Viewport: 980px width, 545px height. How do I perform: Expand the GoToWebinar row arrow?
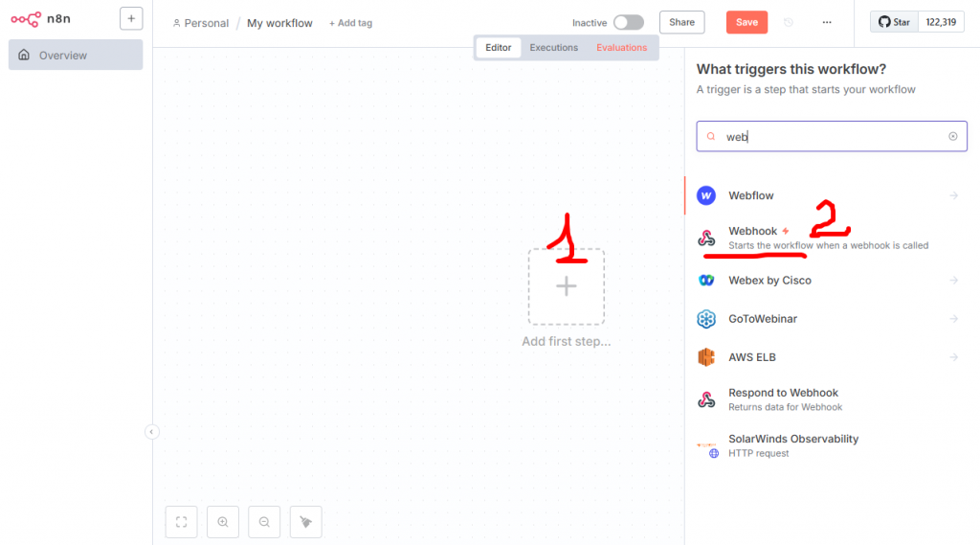pos(954,319)
